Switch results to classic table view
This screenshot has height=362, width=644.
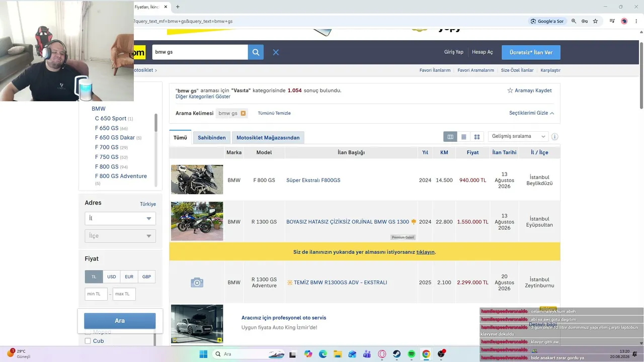[450, 137]
